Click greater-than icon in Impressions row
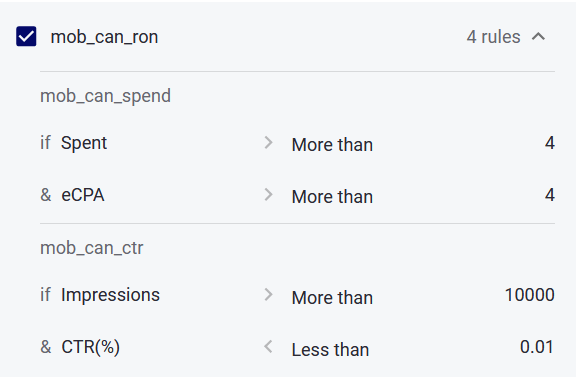This screenshot has width=576, height=377. coord(269,295)
